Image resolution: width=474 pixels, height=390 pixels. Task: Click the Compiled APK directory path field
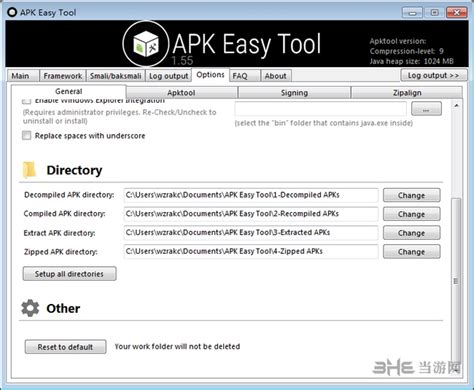251,214
